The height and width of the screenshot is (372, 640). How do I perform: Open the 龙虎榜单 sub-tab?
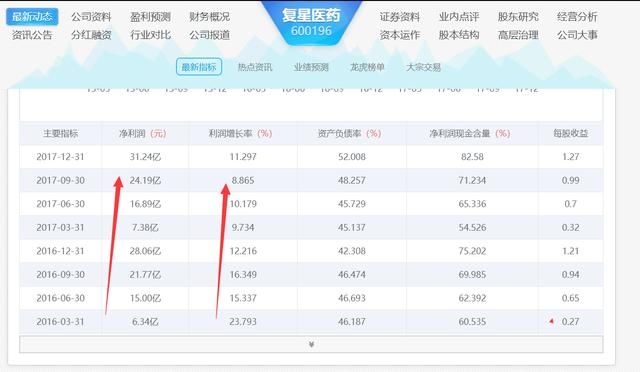pos(367,67)
